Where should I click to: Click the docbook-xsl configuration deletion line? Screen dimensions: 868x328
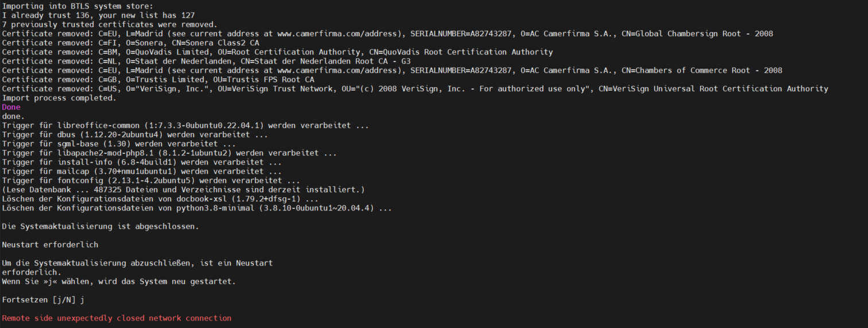click(x=160, y=199)
